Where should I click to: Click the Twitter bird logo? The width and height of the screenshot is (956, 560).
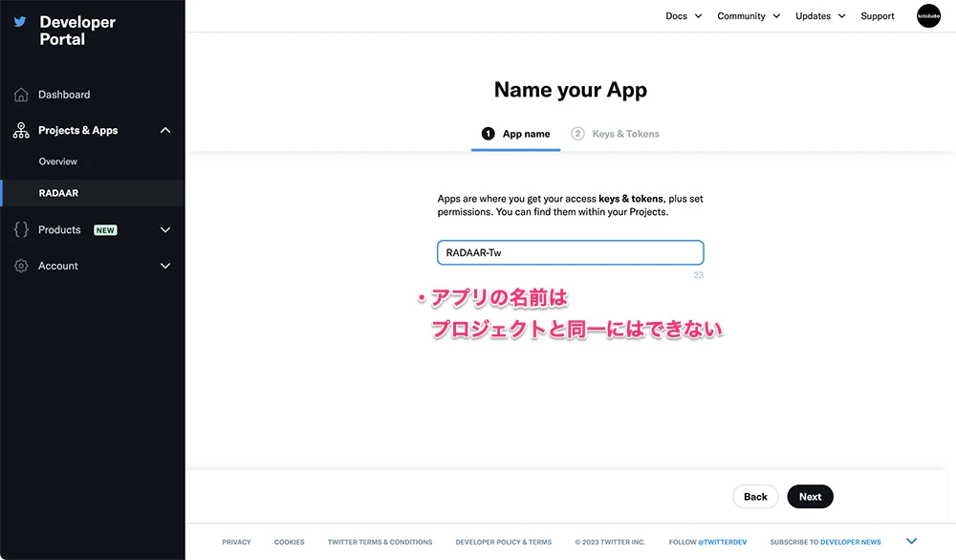(20, 22)
